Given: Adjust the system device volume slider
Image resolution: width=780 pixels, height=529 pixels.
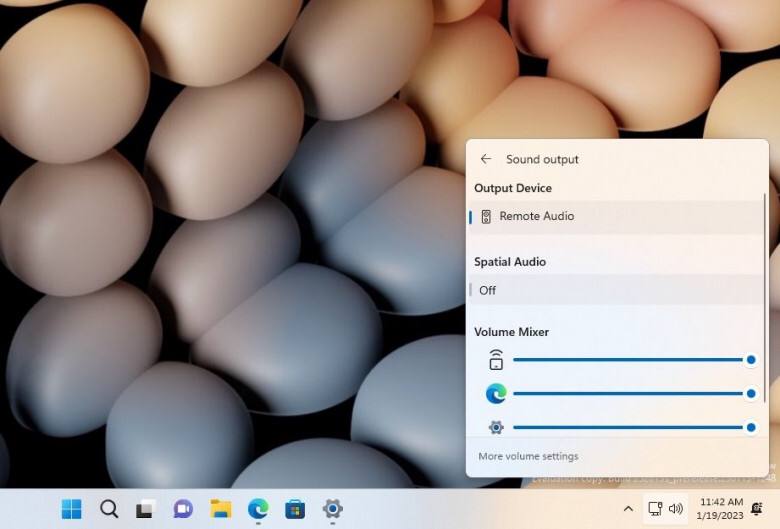Looking at the screenshot, I should tap(632, 360).
